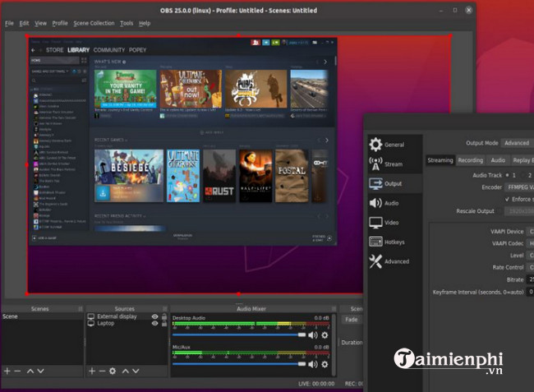Open Desktop Audio settings gear
The width and height of the screenshot is (534, 392).
[325, 335]
